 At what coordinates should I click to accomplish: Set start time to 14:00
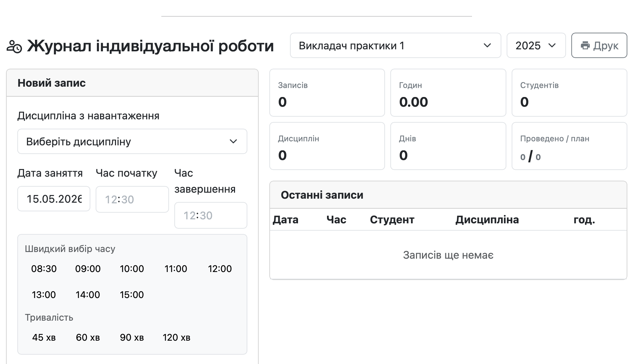pyautogui.click(x=88, y=295)
